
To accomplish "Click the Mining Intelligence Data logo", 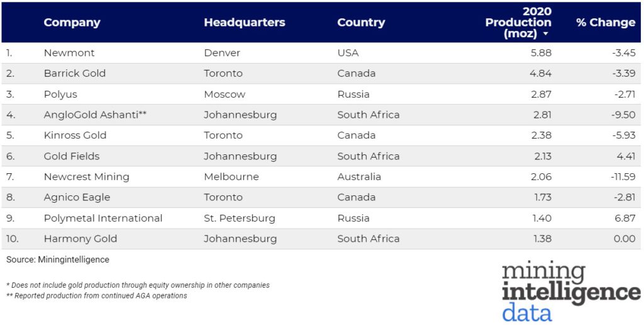I will 570,291.
